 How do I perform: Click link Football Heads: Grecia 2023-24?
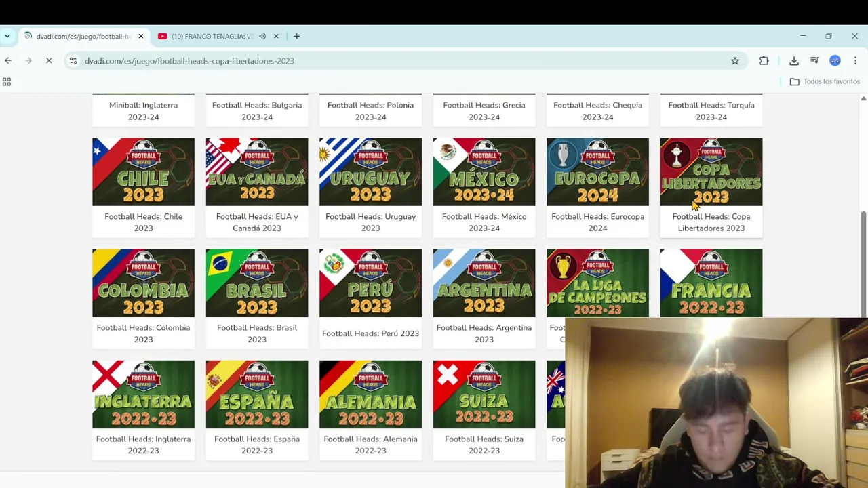click(x=484, y=111)
